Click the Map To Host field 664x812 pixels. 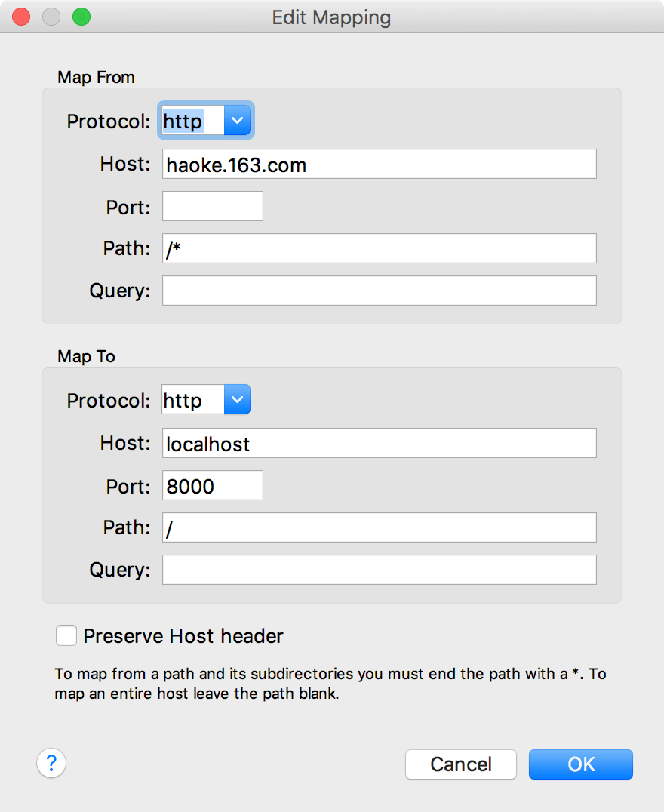[379, 444]
